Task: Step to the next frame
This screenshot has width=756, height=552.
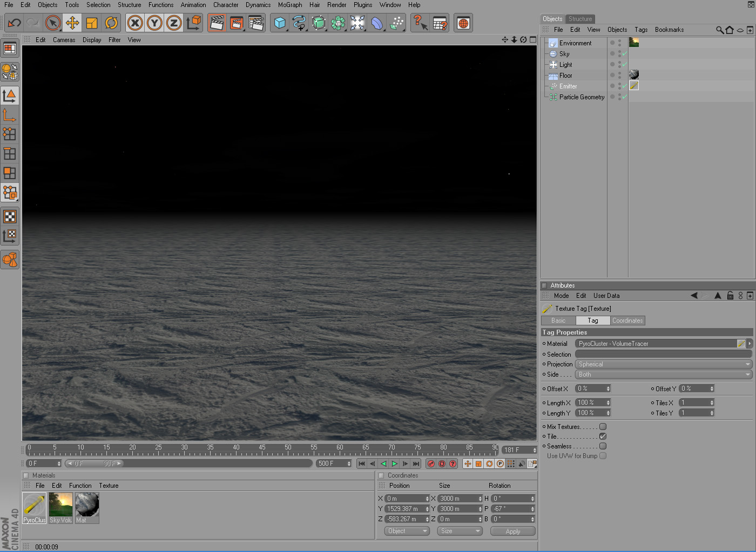Action: pos(405,464)
